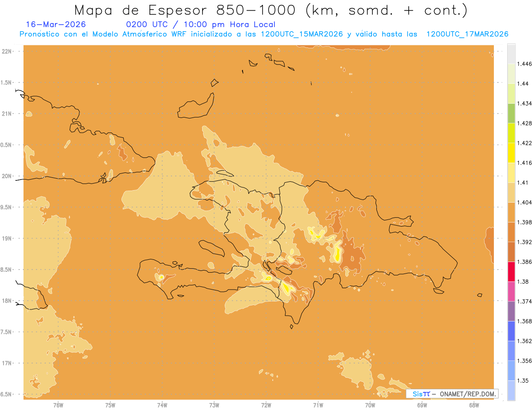This screenshot has height=411, width=532.
Task: Click the latitude axis label '18N'
Action: 7,301
